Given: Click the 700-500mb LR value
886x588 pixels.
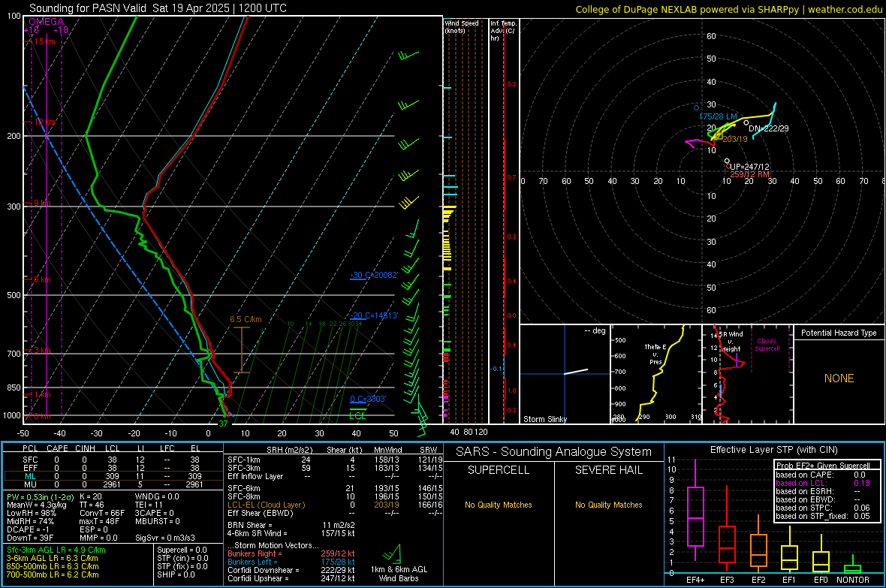Looking at the screenshot, I should pos(53,574).
